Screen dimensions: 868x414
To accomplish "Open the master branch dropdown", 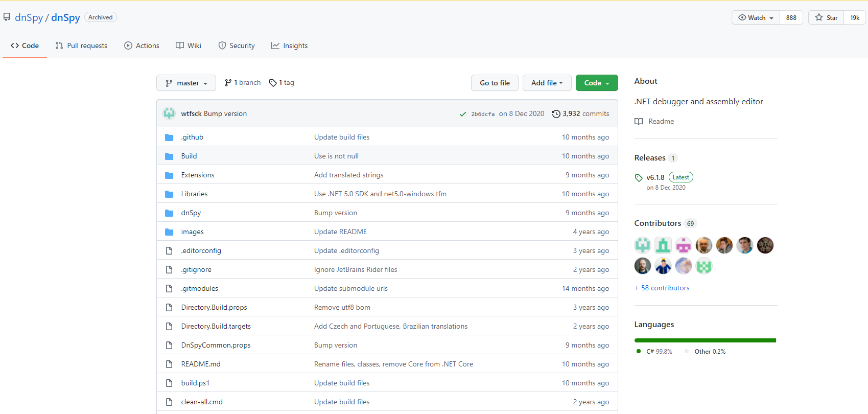I will point(186,83).
